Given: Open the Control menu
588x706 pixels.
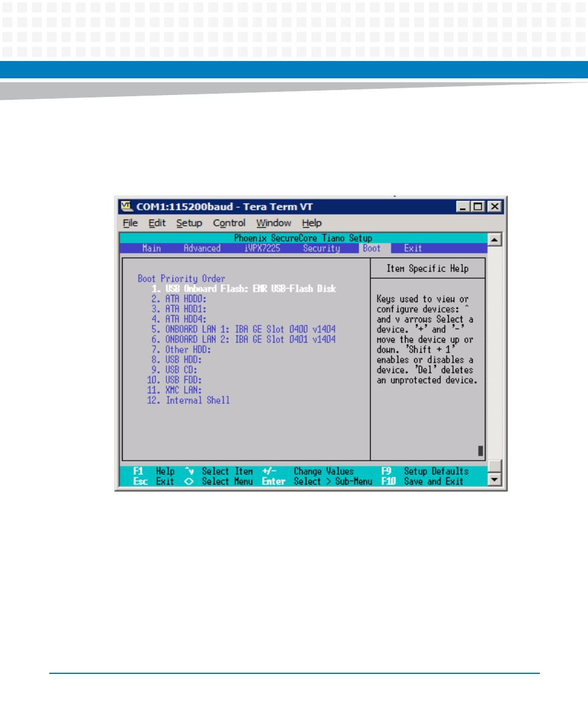Looking at the screenshot, I should [229, 223].
